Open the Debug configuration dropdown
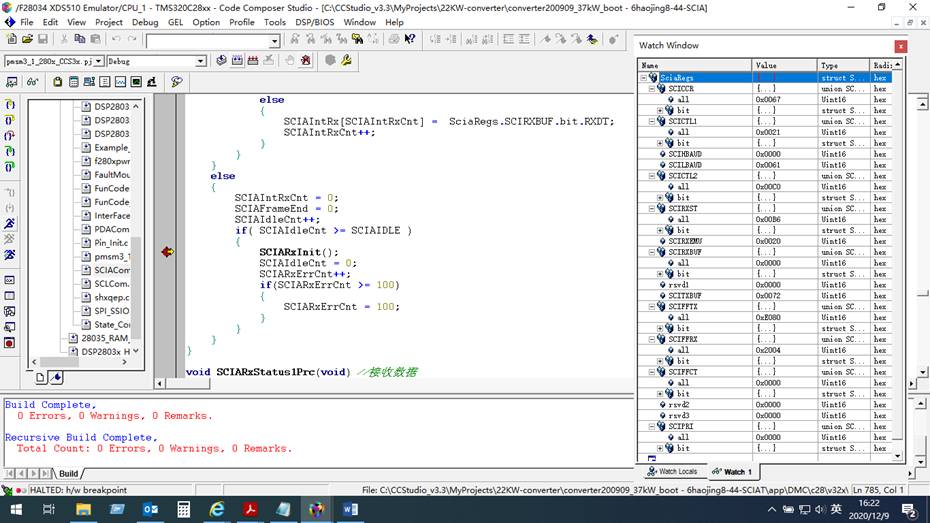The height and width of the screenshot is (523, 930). (200, 61)
